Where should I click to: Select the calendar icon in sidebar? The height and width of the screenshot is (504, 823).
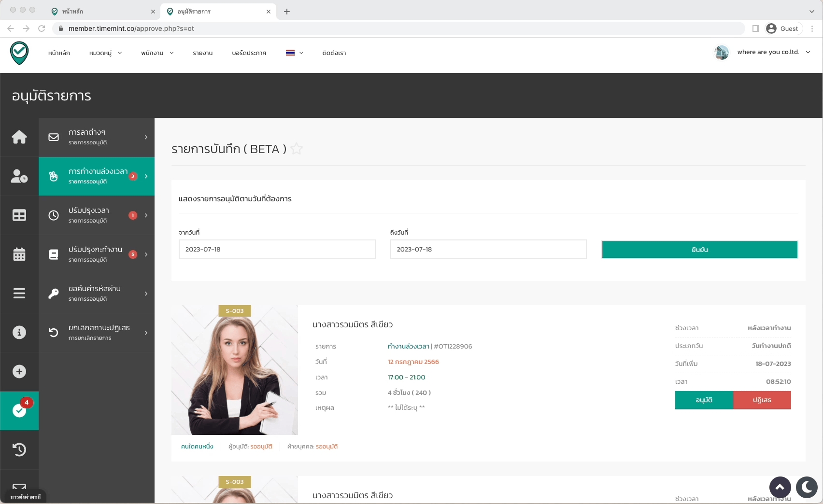(x=19, y=254)
